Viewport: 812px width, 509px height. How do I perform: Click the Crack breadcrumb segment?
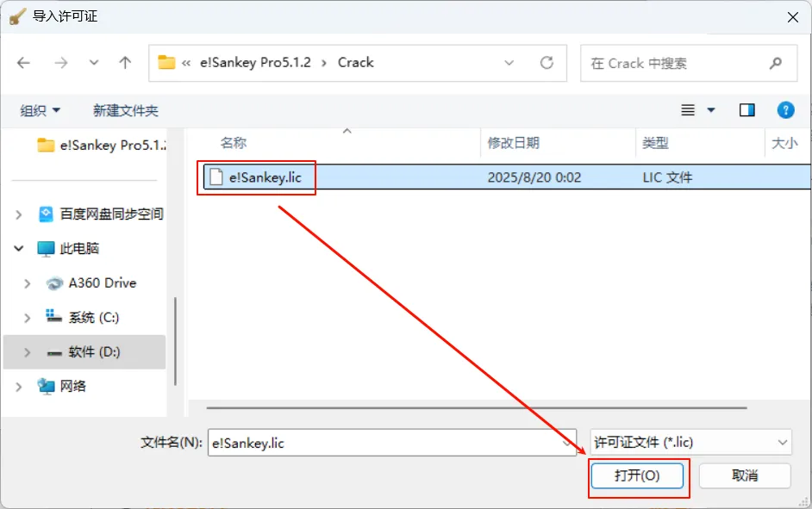coord(355,63)
